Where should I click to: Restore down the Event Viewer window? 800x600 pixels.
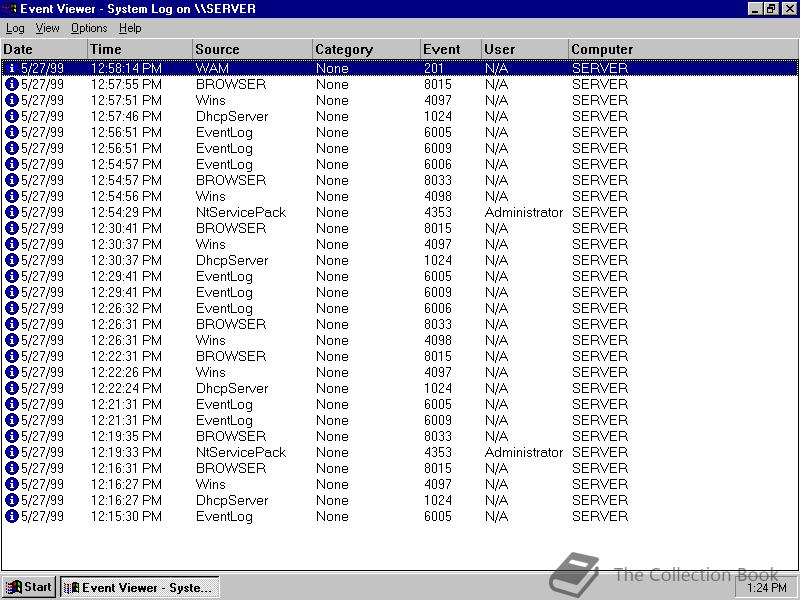[x=771, y=9]
